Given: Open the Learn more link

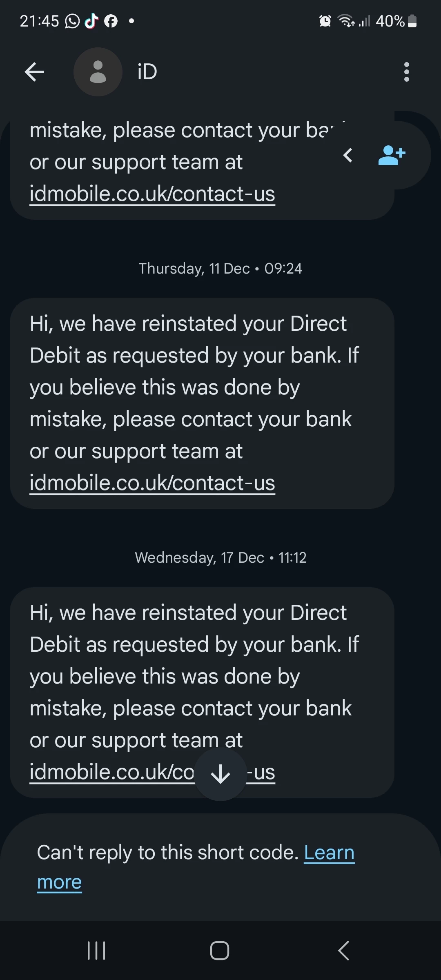Looking at the screenshot, I should [329, 853].
